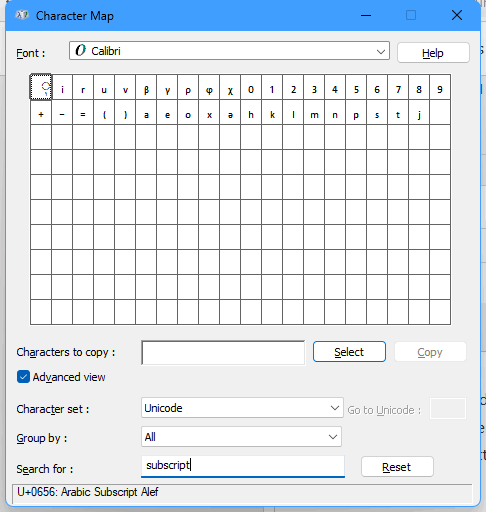Pick the subscript letter n cell
The width and height of the screenshot is (486, 512).
(x=335, y=112)
